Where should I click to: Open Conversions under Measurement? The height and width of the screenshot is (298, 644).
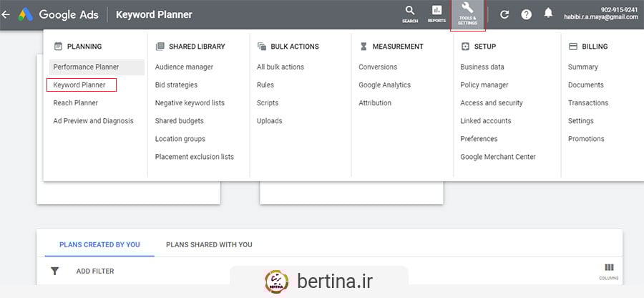tap(378, 67)
